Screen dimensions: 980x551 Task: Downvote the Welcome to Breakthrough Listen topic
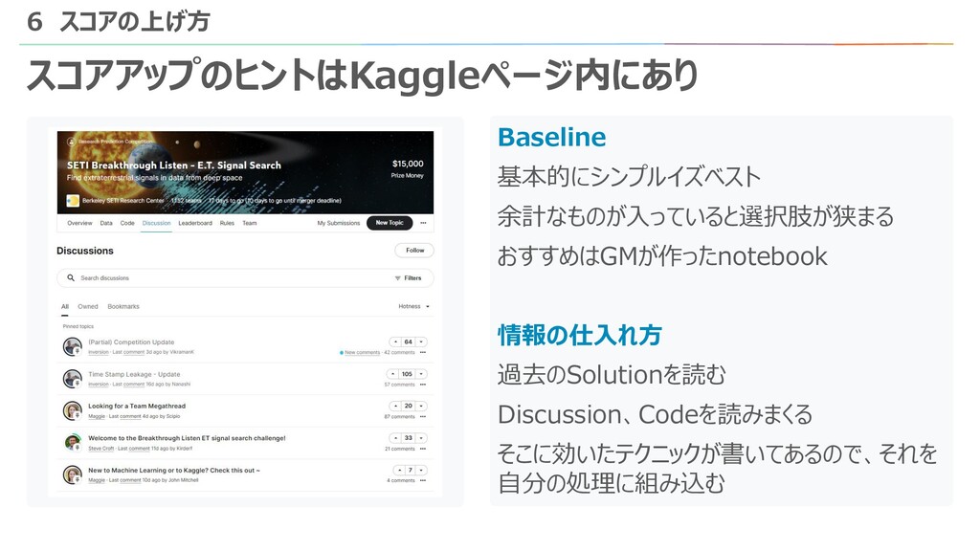[421, 438]
